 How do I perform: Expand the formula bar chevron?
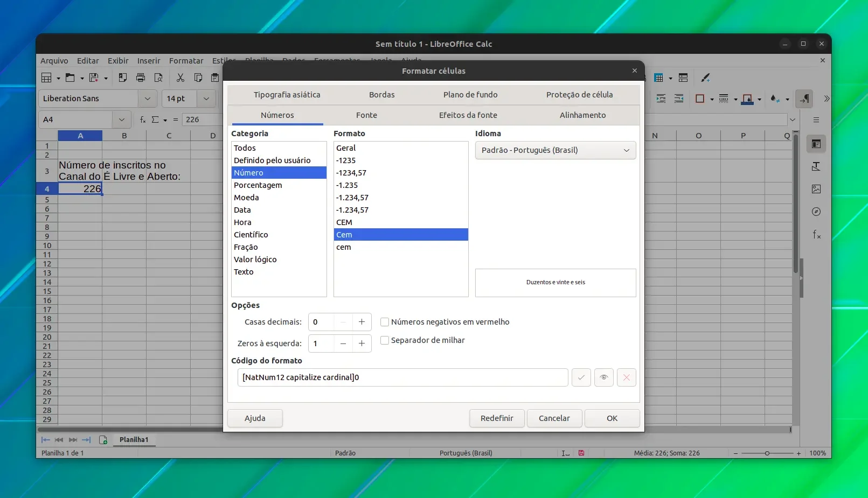coord(793,120)
